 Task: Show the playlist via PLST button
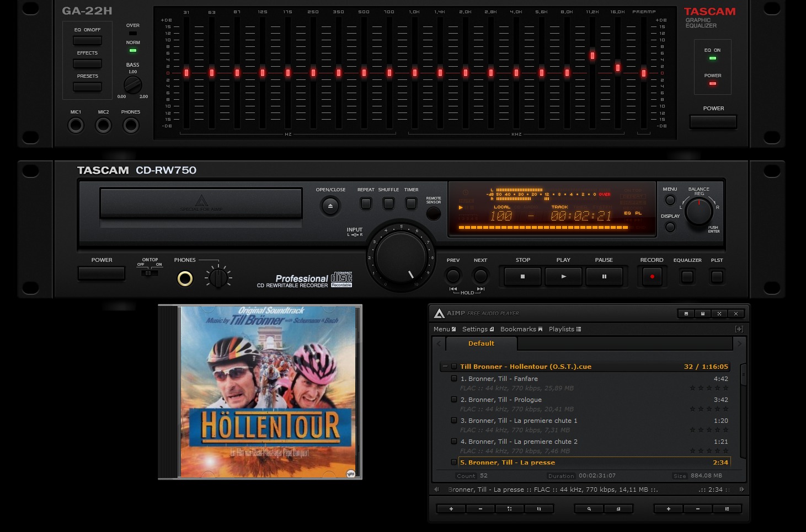[x=717, y=276]
